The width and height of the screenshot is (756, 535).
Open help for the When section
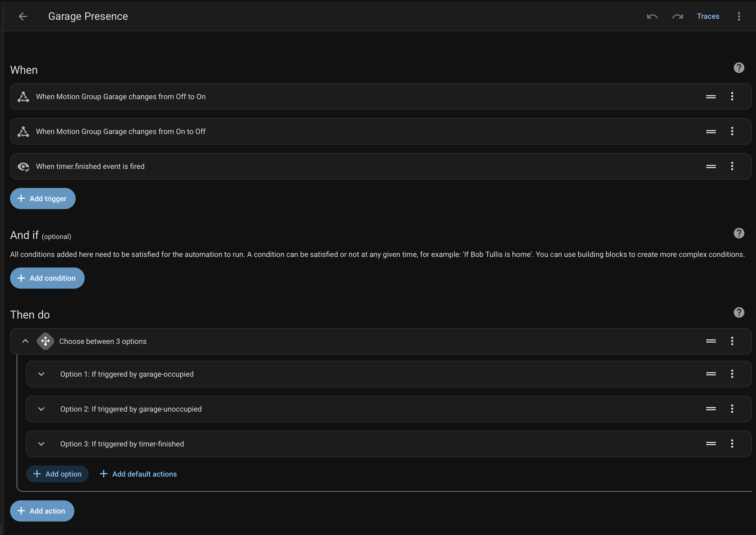[739, 68]
